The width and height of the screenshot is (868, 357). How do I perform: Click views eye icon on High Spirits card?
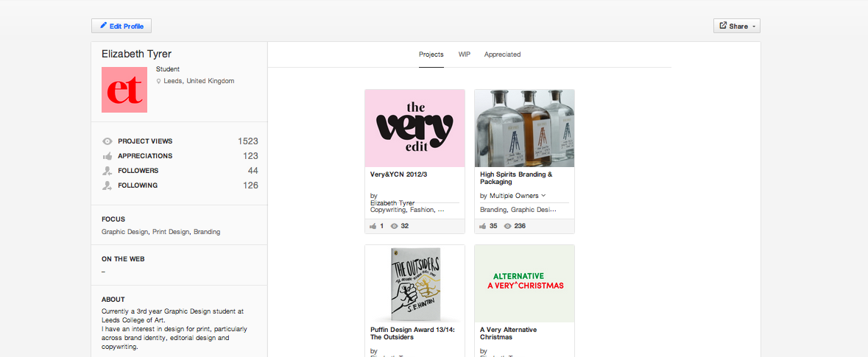pos(508,226)
